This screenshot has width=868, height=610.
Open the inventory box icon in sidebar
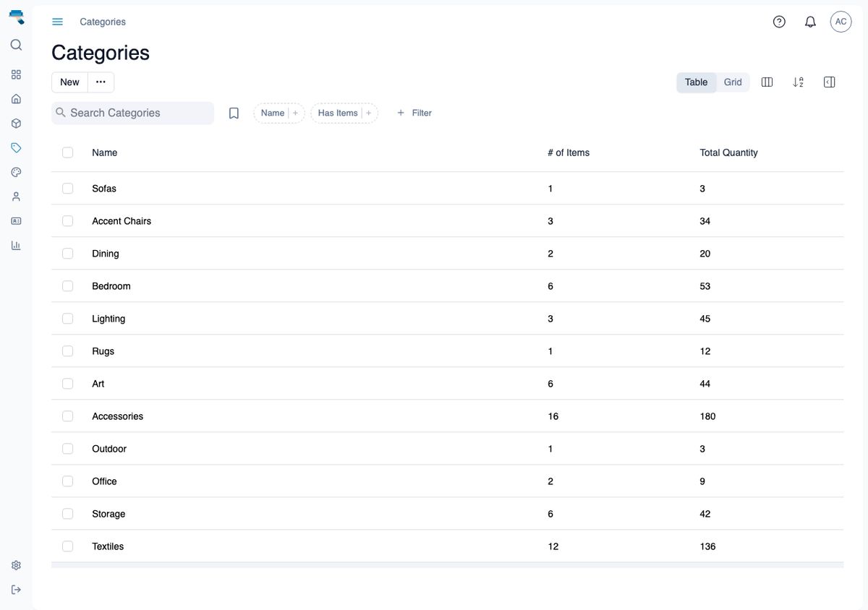(x=16, y=124)
